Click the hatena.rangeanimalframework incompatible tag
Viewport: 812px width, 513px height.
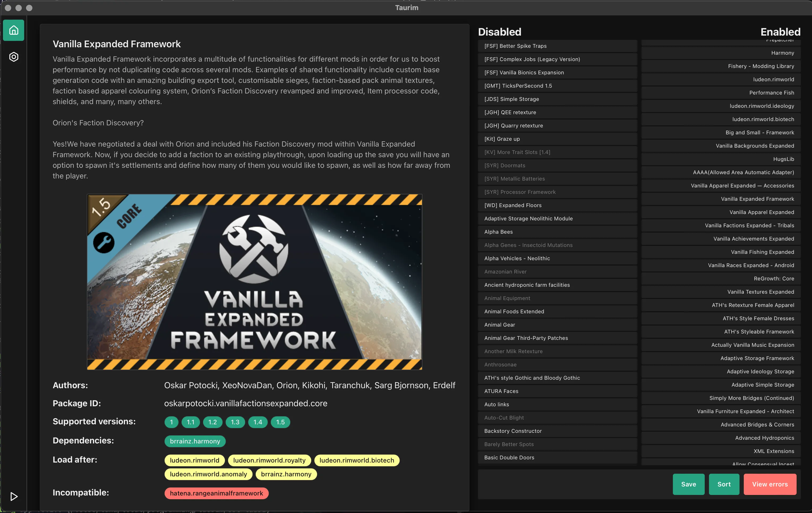216,493
